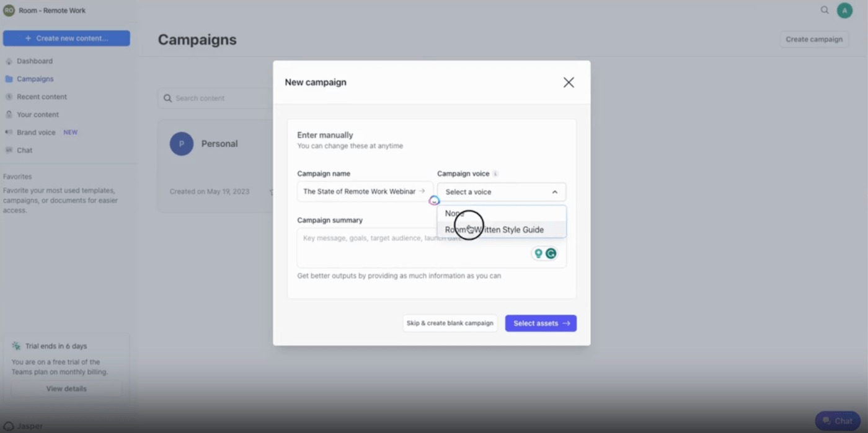The width and height of the screenshot is (868, 433).
Task: Click the 'Search content' field
Action: click(x=215, y=98)
